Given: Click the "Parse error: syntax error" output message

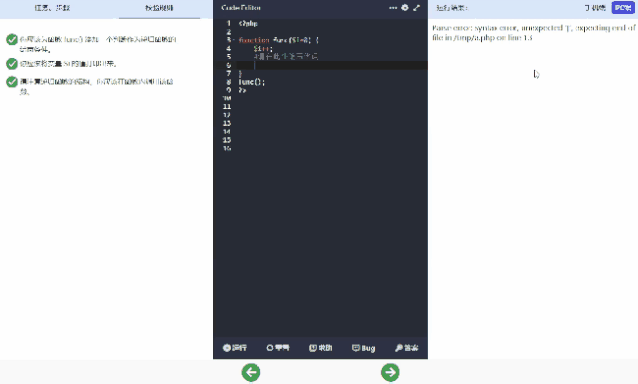Looking at the screenshot, I should [534, 33].
